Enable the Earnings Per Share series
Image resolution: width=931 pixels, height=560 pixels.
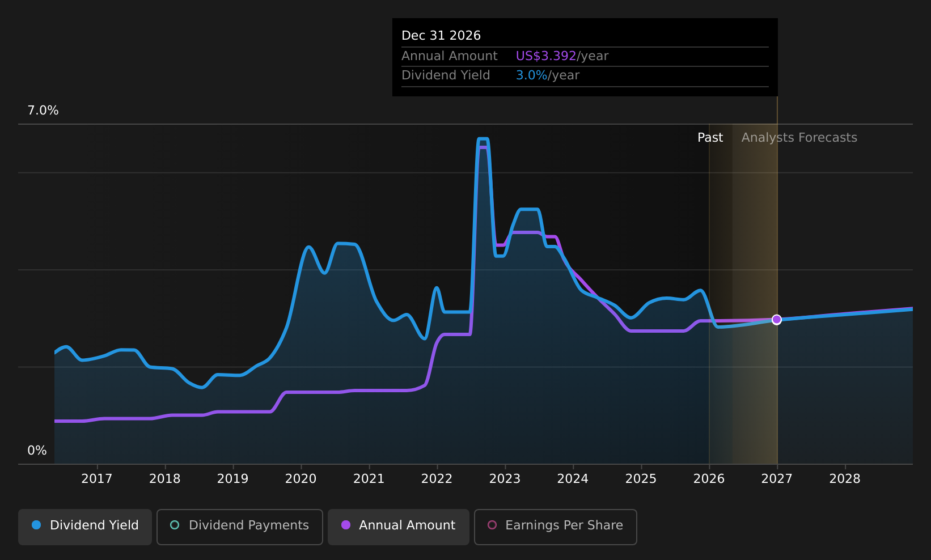point(556,527)
